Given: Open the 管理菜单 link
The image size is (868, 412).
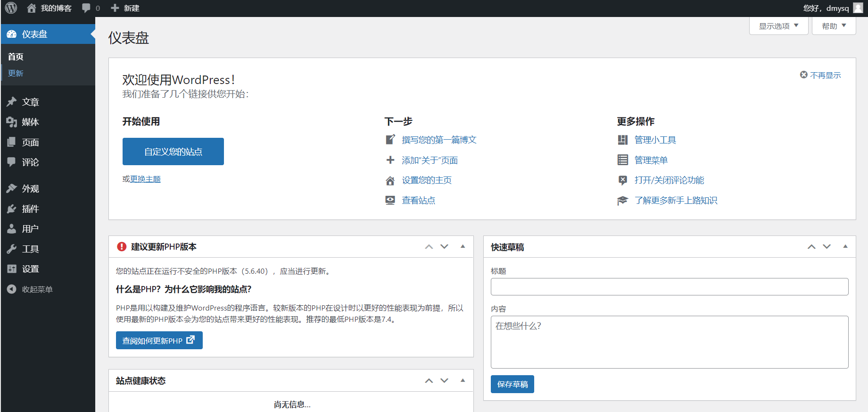Looking at the screenshot, I should click(651, 160).
